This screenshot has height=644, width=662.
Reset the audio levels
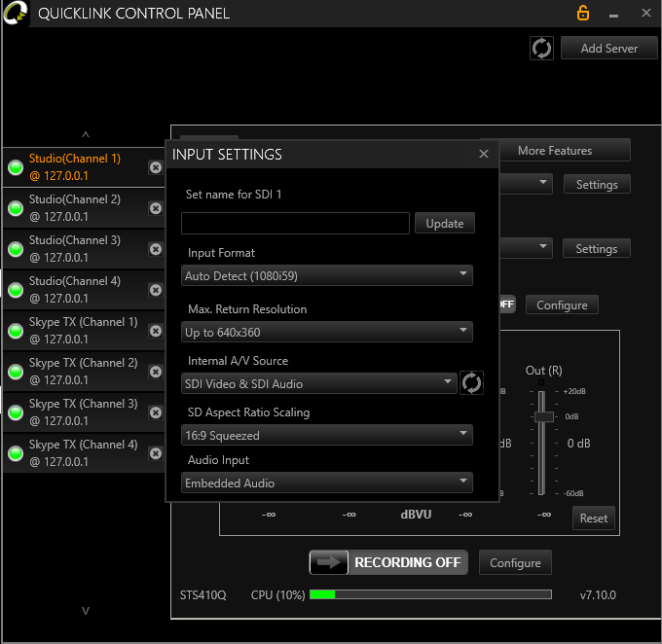coord(593,518)
